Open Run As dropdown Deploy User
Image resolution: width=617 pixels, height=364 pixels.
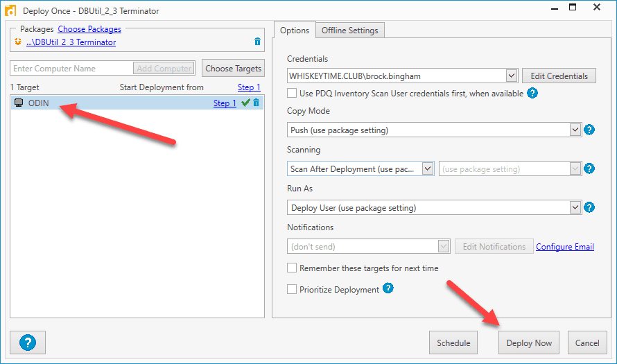tap(435, 207)
